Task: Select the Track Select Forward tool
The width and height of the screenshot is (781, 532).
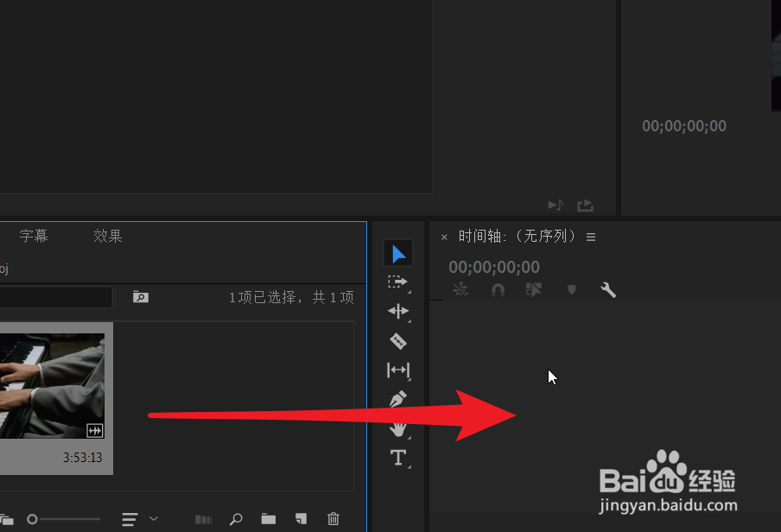Action: pos(397,282)
